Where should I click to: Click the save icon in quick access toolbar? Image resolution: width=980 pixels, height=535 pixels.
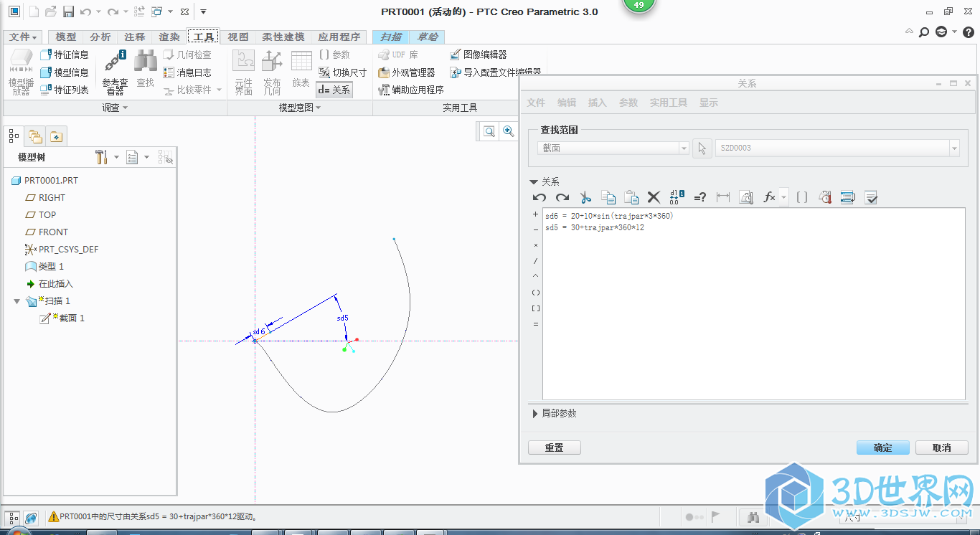click(68, 11)
